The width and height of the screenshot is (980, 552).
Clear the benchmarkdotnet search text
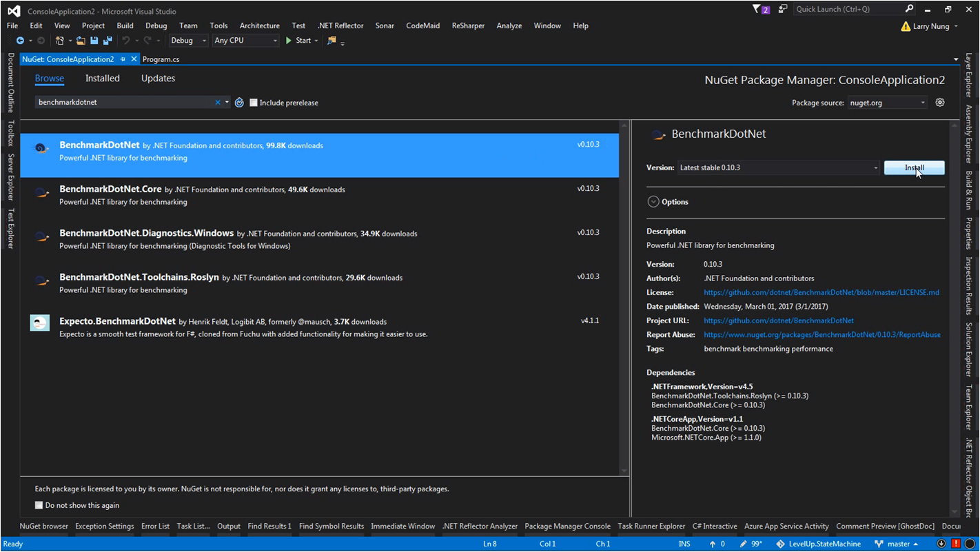[218, 103]
